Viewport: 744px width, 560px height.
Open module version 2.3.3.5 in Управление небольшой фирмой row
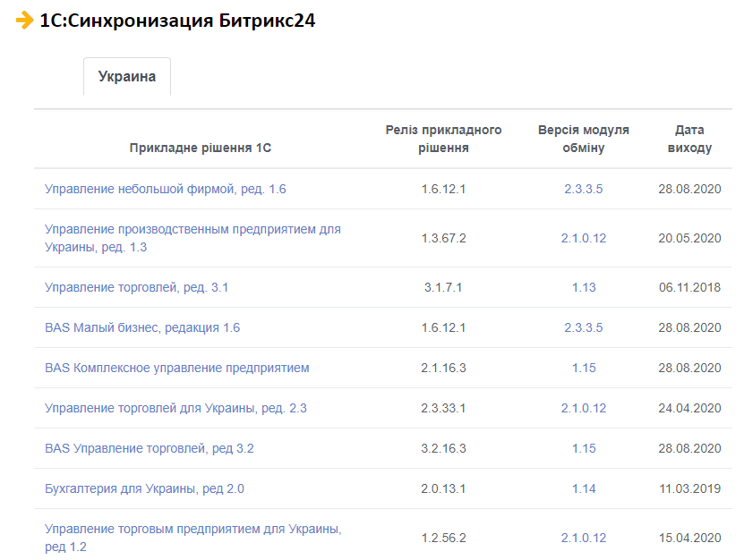[583, 189]
